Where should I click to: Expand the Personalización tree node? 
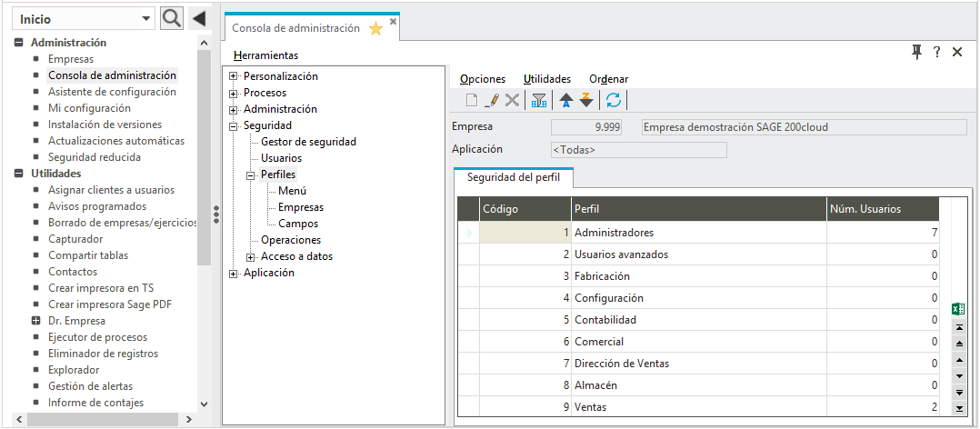coord(235,77)
